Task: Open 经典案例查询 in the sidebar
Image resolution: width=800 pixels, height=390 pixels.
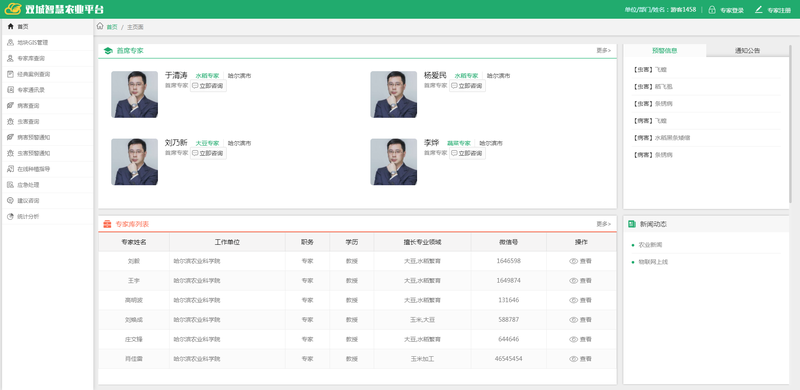Action: click(47, 74)
